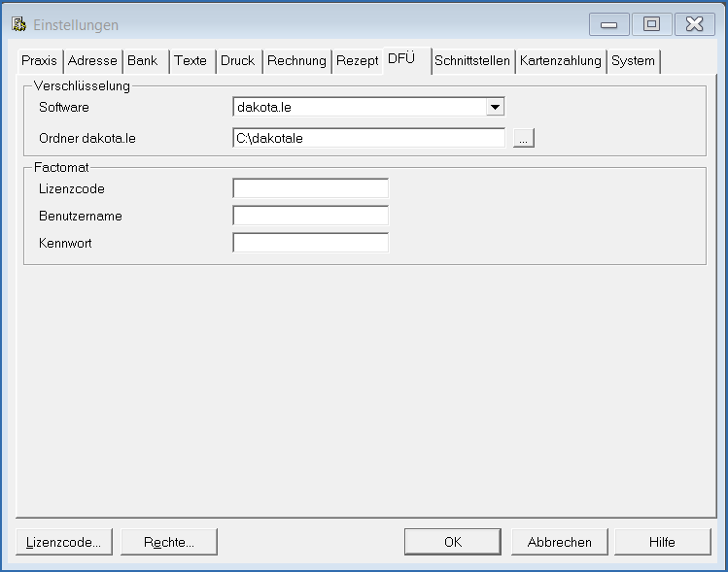This screenshot has width=728, height=572.
Task: Open the Software dropdown arrow
Action: pos(495,108)
